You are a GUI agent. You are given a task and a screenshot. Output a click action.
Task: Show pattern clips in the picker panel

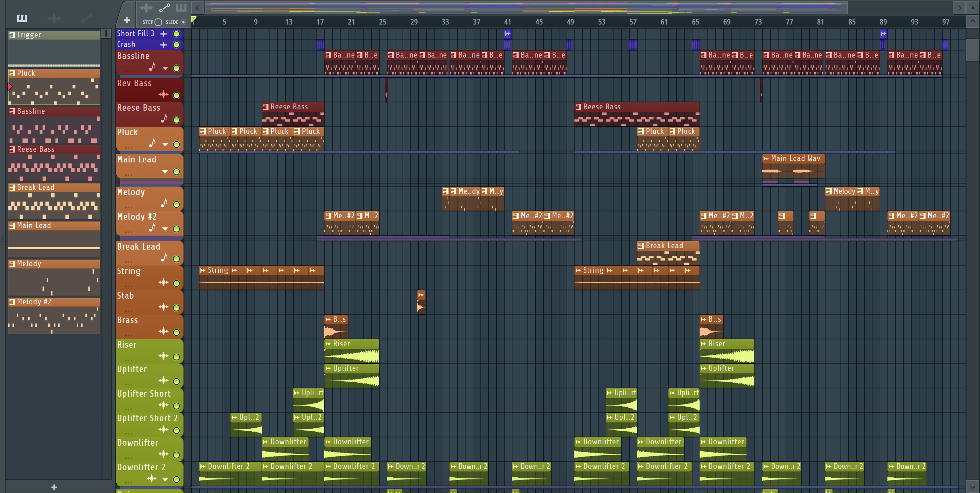click(x=22, y=18)
